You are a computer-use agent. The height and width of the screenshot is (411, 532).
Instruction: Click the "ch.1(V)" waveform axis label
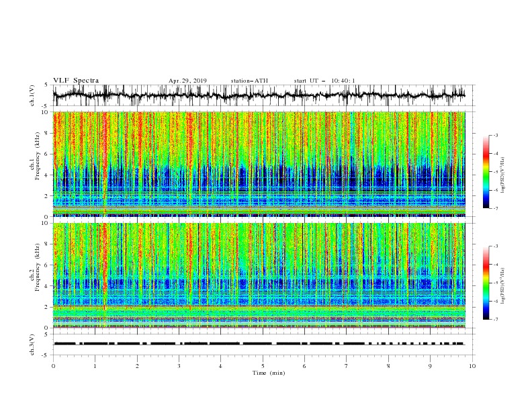click(32, 95)
